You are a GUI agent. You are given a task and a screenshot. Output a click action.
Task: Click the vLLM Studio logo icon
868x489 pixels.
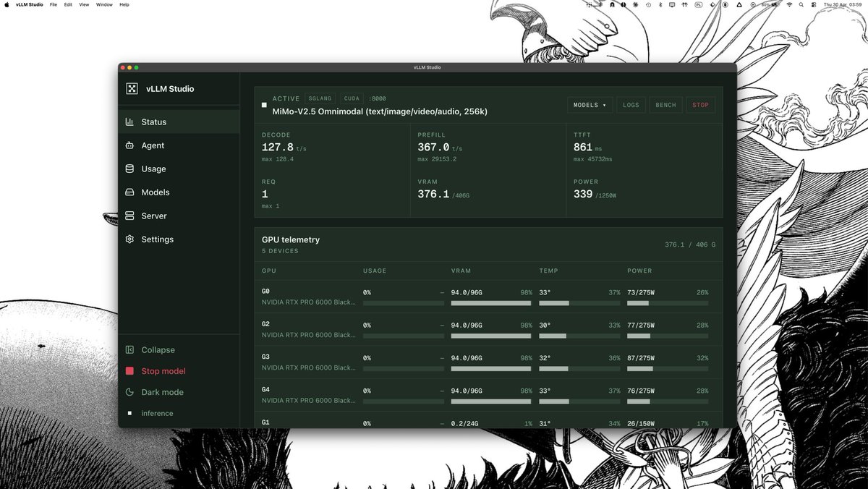[132, 89]
